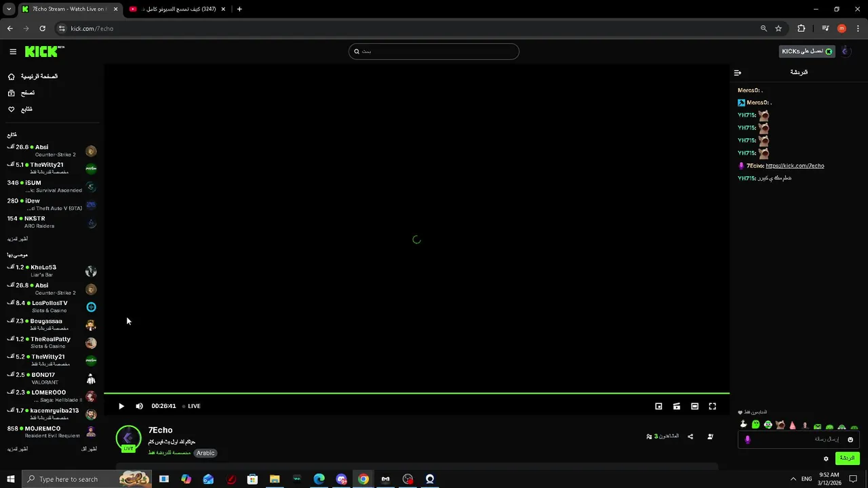Show hidden system tray icons
The width and height of the screenshot is (868, 488).
pos(793,479)
